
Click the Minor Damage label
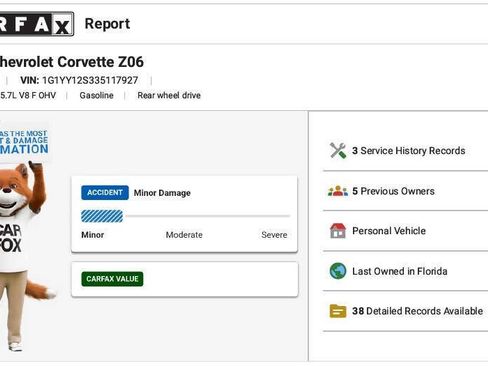click(162, 193)
